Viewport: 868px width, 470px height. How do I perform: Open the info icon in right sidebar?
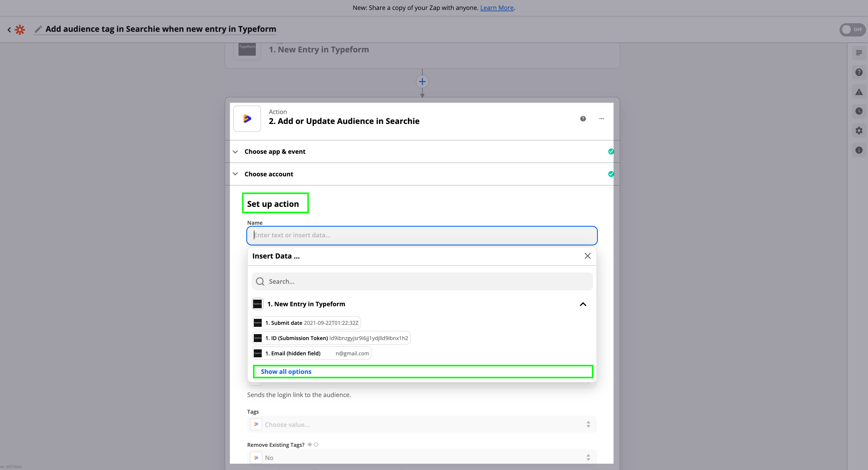pyautogui.click(x=859, y=150)
